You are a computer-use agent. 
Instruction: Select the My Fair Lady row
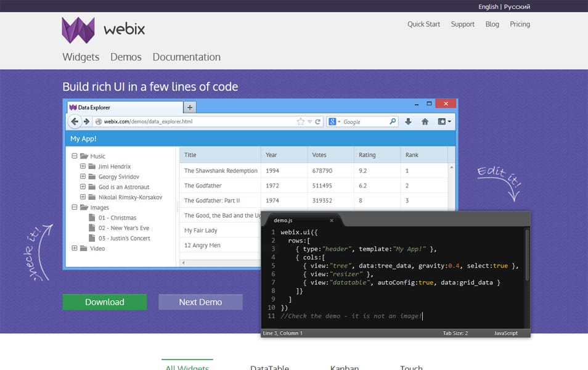(220, 231)
